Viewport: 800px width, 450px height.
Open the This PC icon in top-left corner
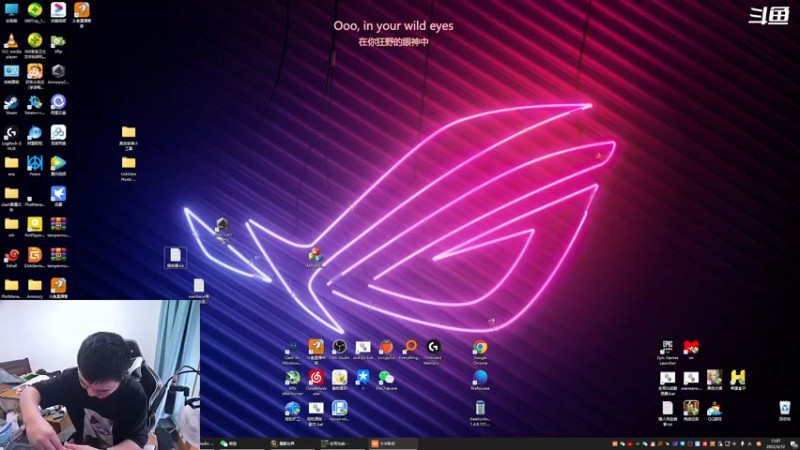11,13
